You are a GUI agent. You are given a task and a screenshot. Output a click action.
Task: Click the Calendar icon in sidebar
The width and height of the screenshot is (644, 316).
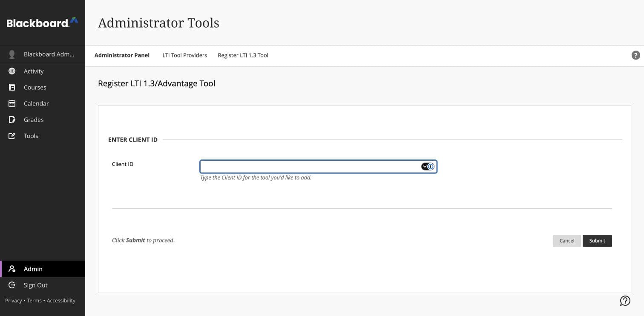pyautogui.click(x=12, y=103)
